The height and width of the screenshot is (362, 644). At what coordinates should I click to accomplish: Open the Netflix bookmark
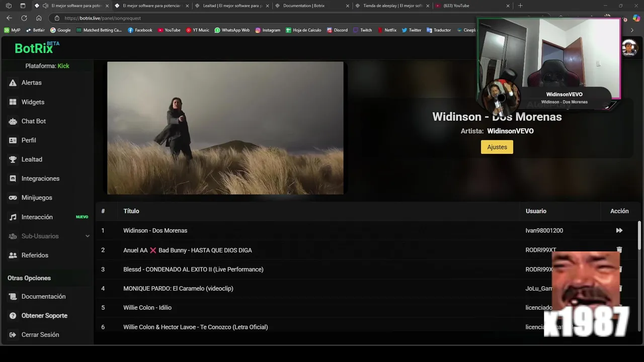click(x=387, y=30)
